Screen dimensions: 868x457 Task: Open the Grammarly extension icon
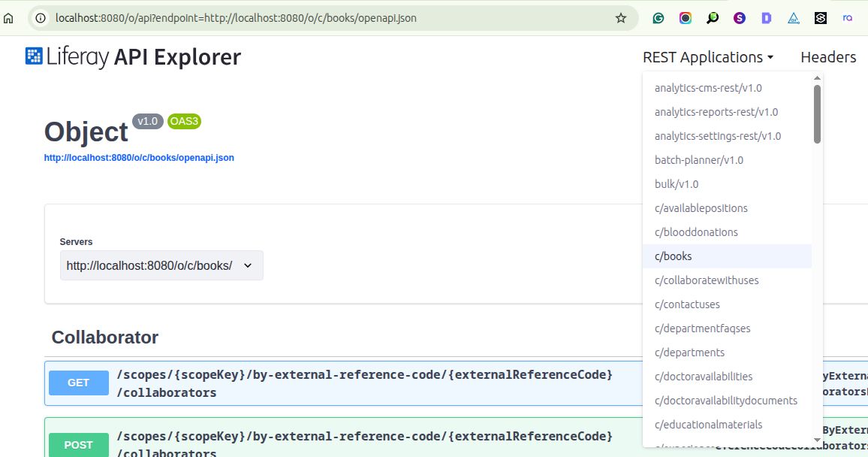[659, 18]
